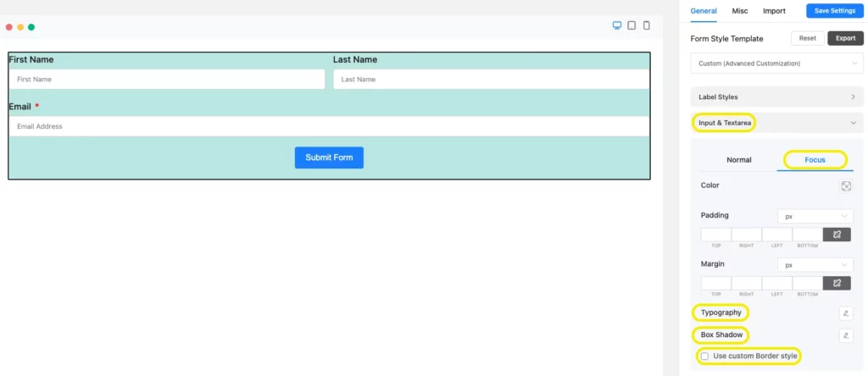Toggle linked Padding values icon
Viewport: 868px width, 376px height.
pyautogui.click(x=837, y=235)
